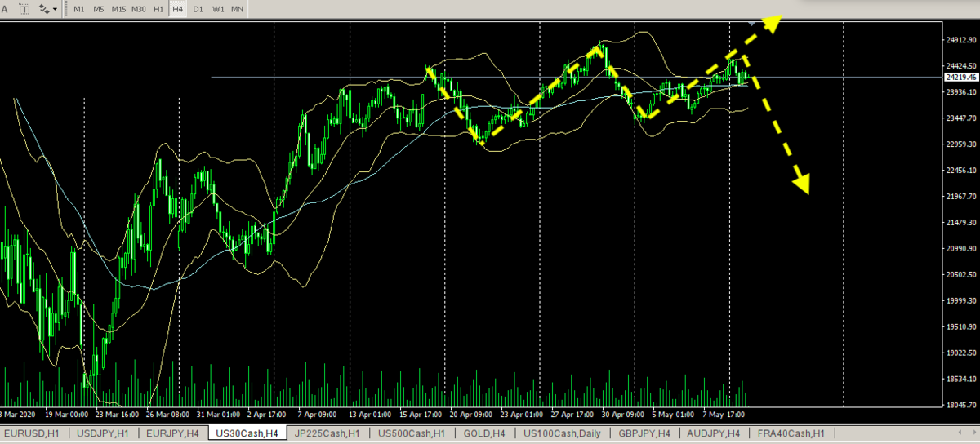980x444 pixels.
Task: Select the Text Label (T) tool
Action: tap(24, 9)
